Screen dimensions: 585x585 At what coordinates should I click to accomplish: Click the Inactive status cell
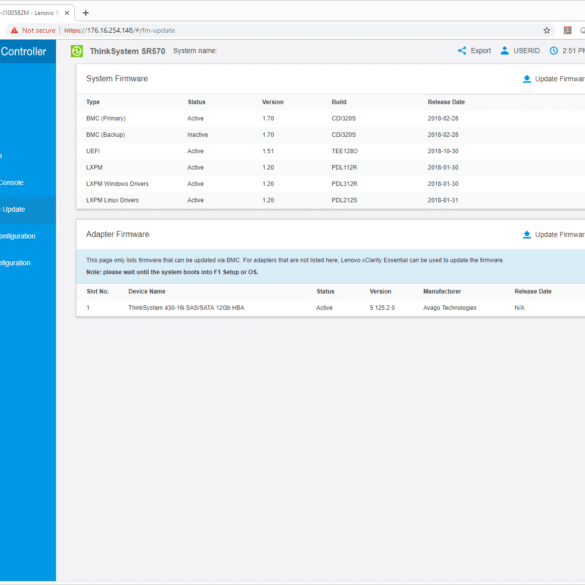pyautogui.click(x=198, y=135)
